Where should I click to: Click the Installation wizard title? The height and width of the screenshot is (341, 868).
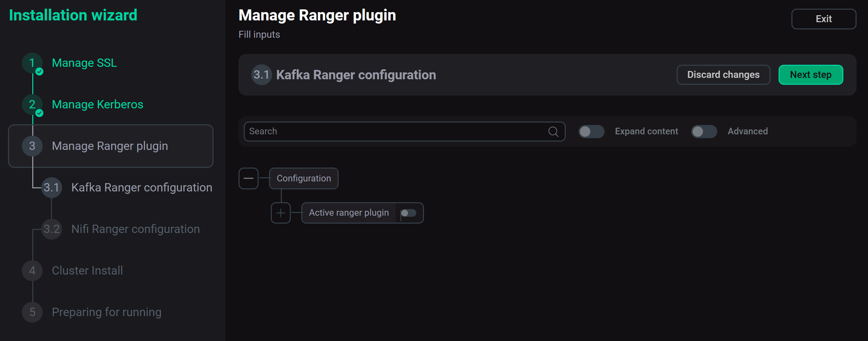(73, 16)
